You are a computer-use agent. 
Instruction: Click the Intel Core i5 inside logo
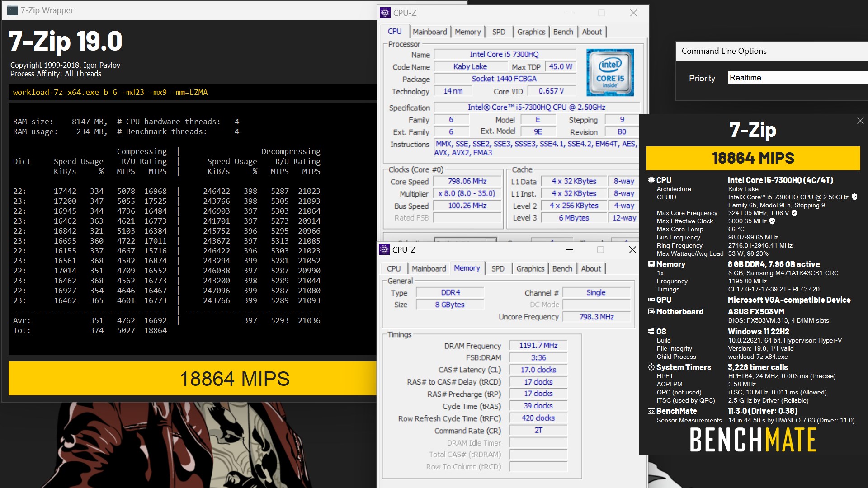(610, 72)
